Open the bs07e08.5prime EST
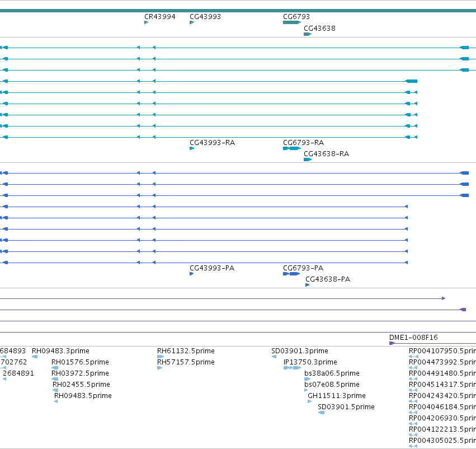This screenshot has width=476, height=449. click(306, 390)
